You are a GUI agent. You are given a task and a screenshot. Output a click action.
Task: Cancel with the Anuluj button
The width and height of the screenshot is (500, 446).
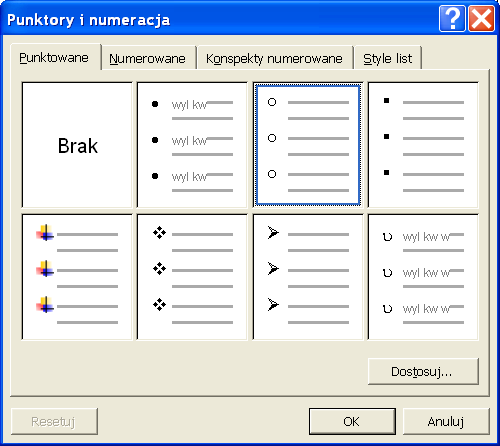pyautogui.click(x=446, y=421)
